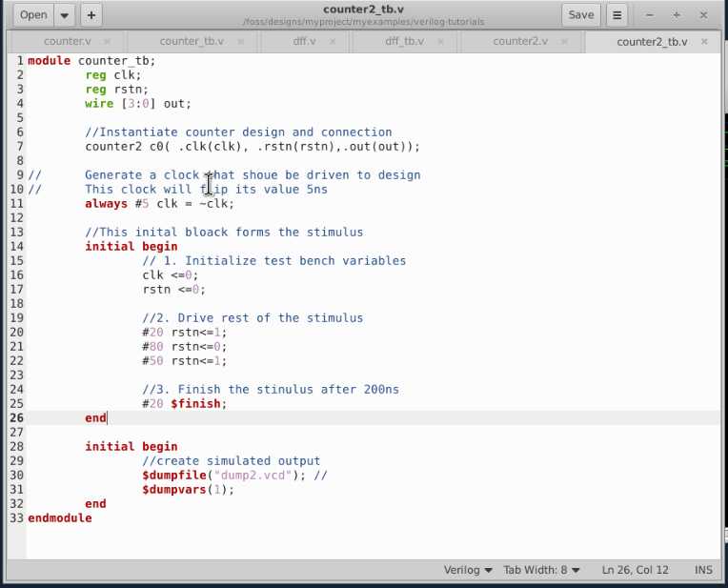This screenshot has height=588, width=728.
Task: Open the Verilog language selector dropdown
Action: pyautogui.click(x=468, y=570)
